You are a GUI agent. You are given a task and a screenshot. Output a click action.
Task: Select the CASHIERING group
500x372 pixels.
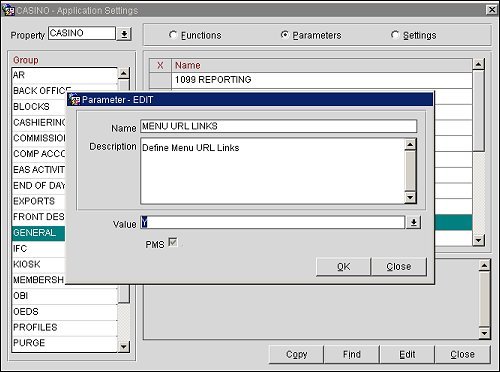pos(39,122)
